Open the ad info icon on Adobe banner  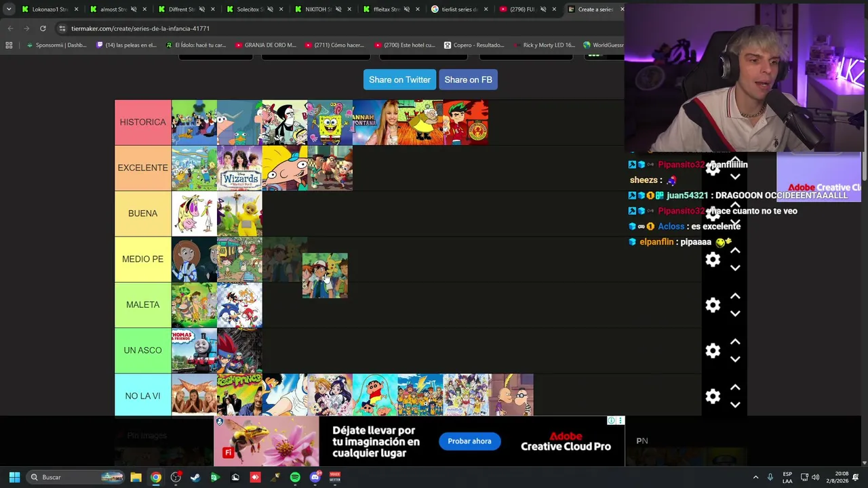tap(611, 421)
